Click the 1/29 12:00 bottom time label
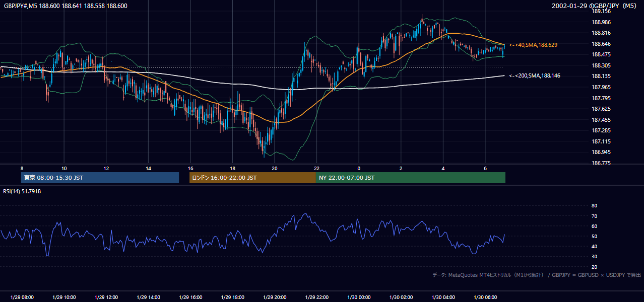 (106, 297)
